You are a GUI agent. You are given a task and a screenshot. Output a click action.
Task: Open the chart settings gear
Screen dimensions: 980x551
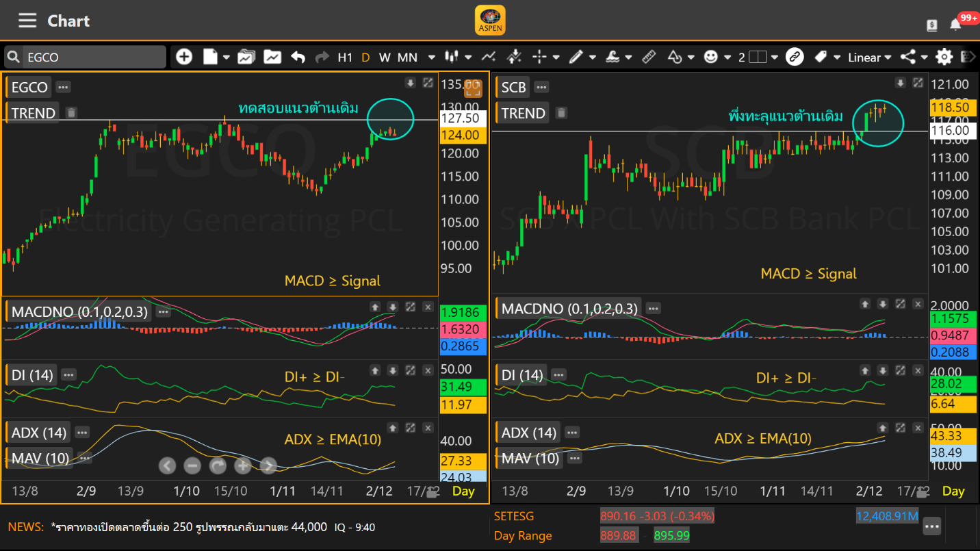[944, 57]
